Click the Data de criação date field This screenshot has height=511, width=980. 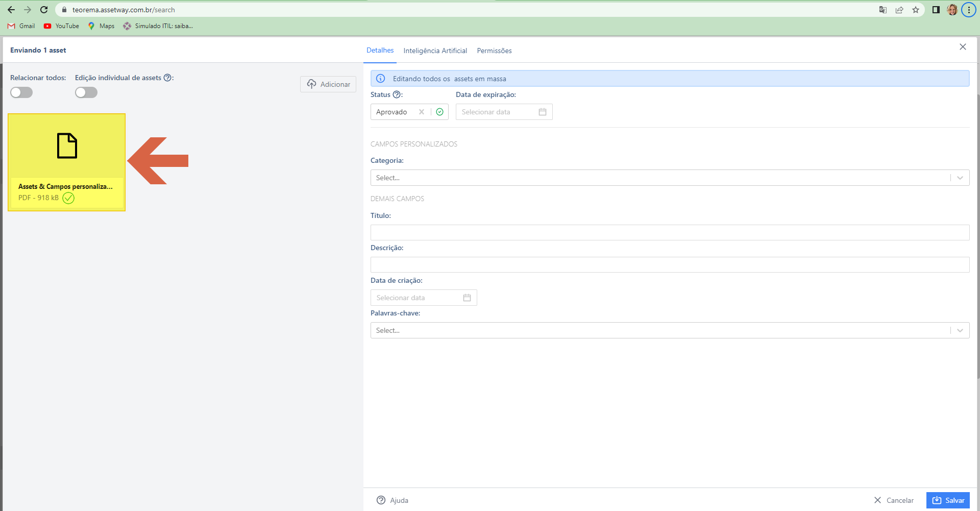[424, 298]
